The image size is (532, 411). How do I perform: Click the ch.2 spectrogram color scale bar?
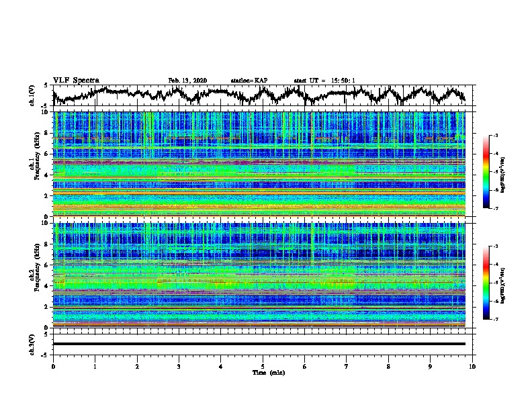point(486,283)
